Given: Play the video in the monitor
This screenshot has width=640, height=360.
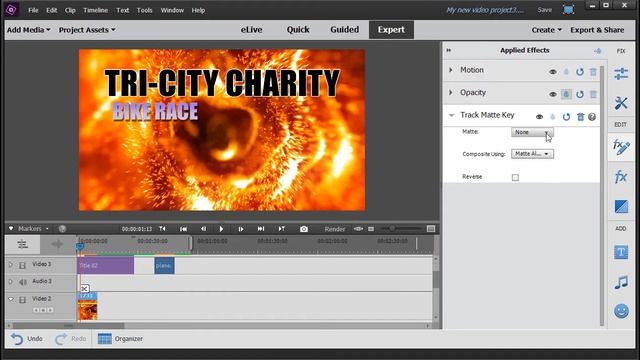Looking at the screenshot, I should coord(221,229).
